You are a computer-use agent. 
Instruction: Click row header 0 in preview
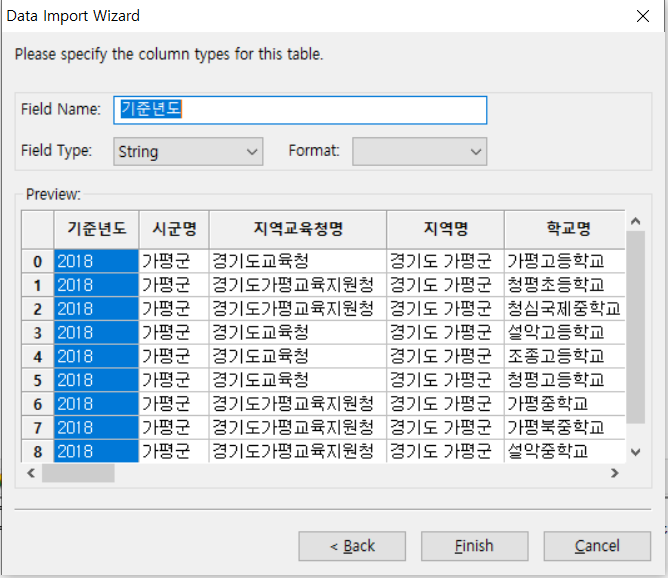[x=38, y=261]
